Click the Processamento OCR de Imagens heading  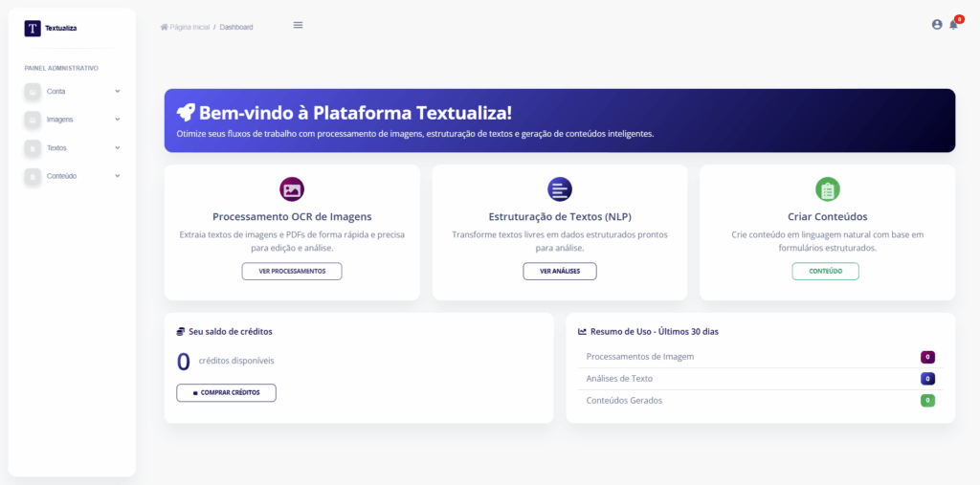(292, 217)
